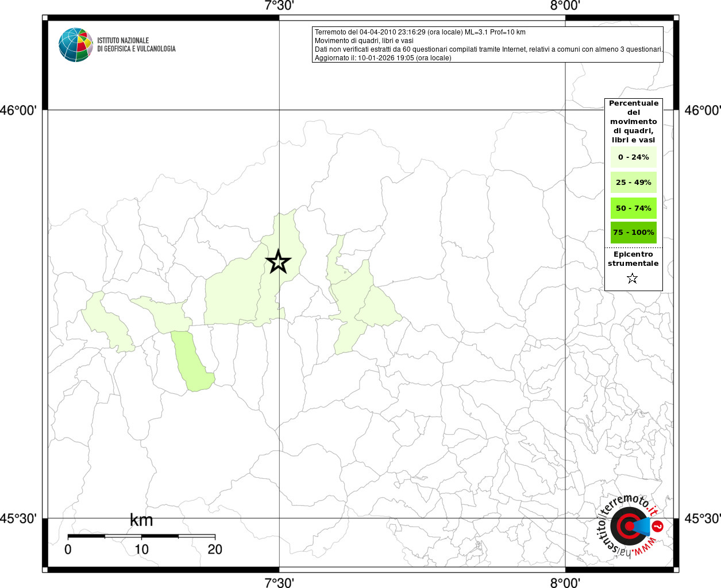Click the left 46°00' latitude label

pos(19,110)
